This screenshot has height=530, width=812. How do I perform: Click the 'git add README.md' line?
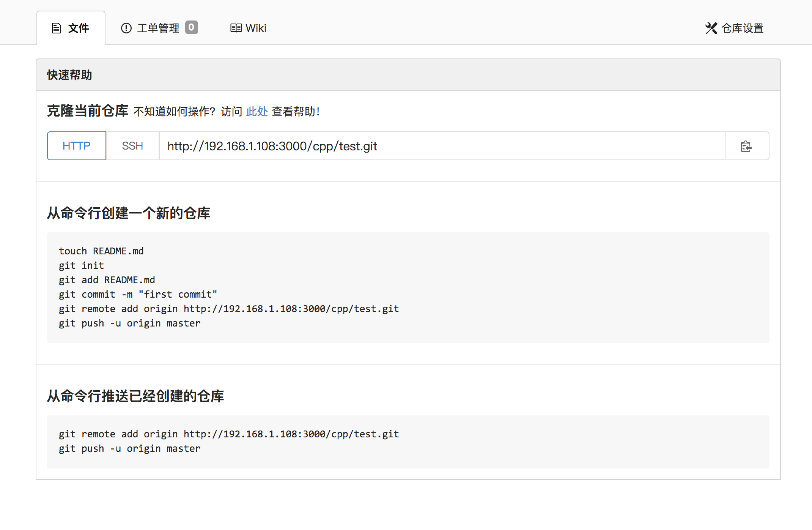(107, 280)
